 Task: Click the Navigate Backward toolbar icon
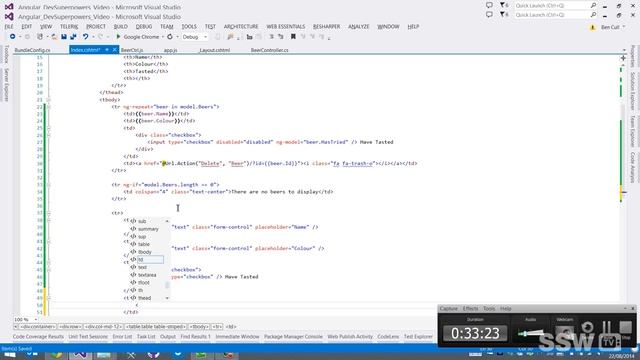point(13,37)
